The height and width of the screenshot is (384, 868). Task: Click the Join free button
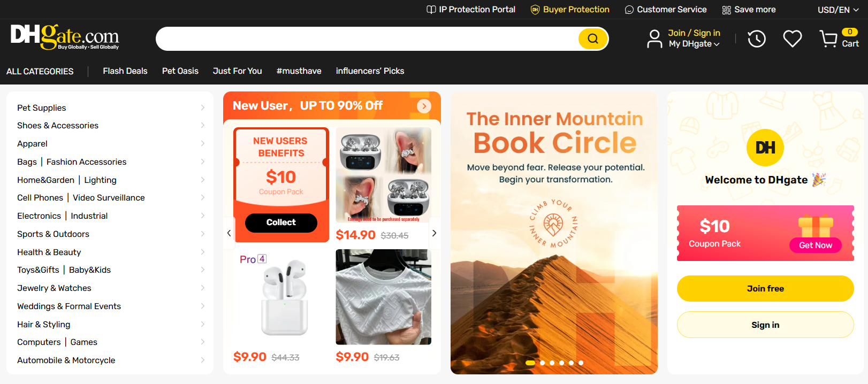(765, 289)
